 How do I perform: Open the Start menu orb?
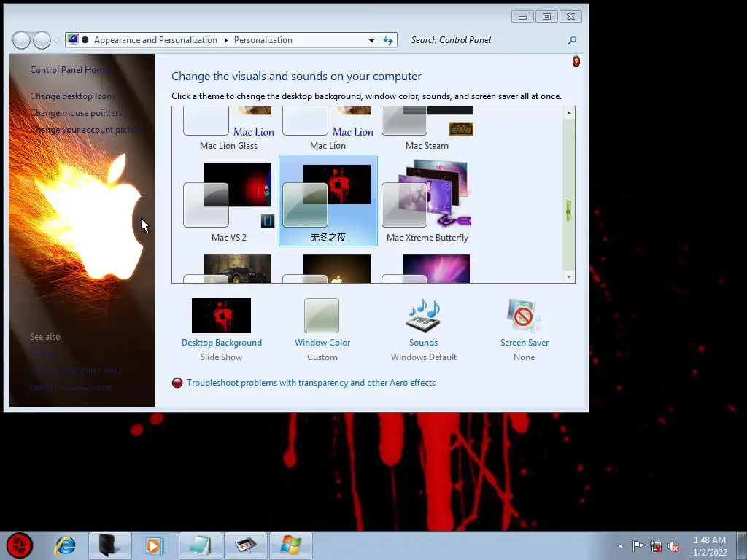[x=20, y=545]
